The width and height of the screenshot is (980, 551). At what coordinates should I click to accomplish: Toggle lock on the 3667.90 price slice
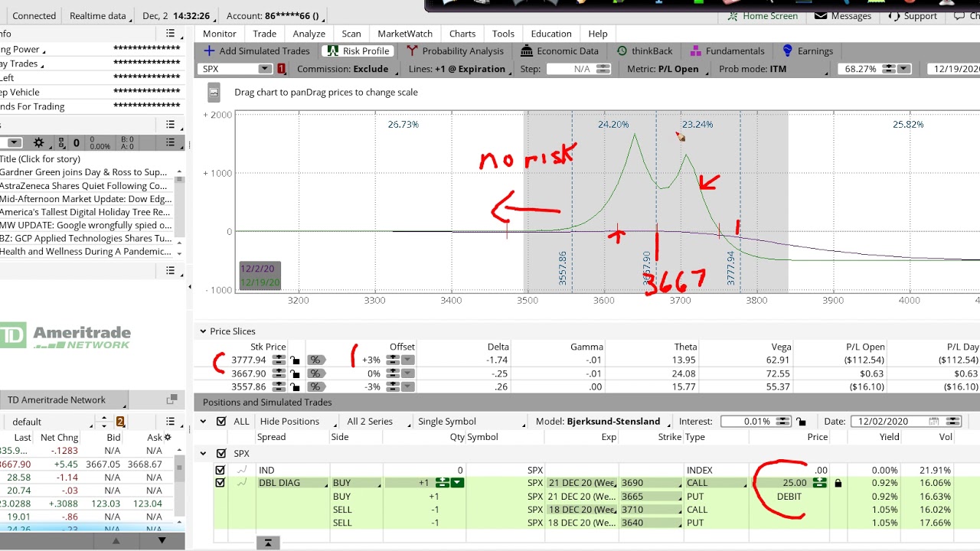point(295,373)
